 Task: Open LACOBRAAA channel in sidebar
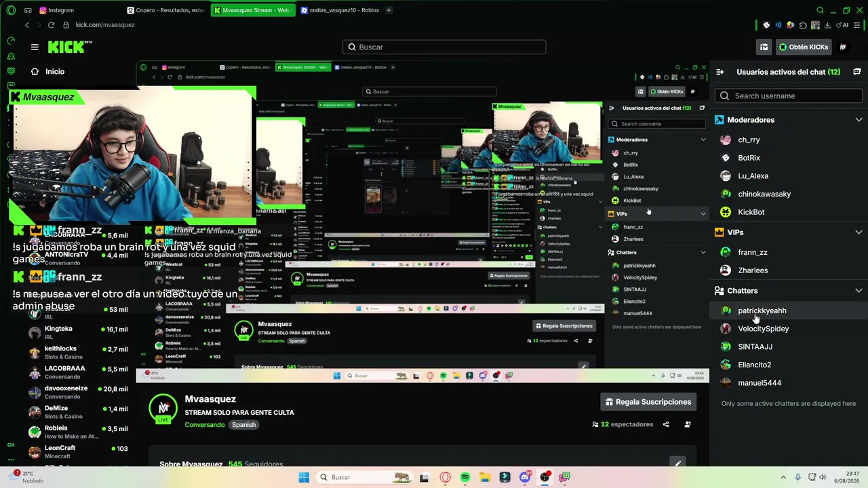[x=77, y=372]
